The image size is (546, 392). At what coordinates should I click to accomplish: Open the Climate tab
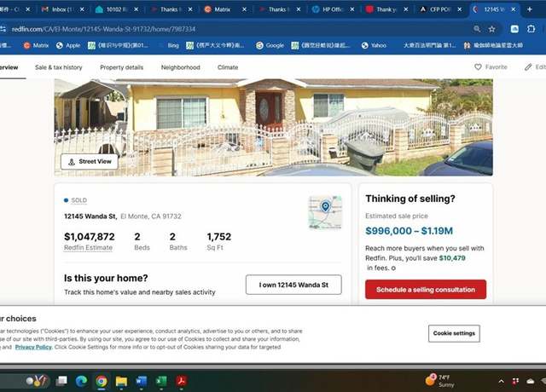(x=228, y=67)
